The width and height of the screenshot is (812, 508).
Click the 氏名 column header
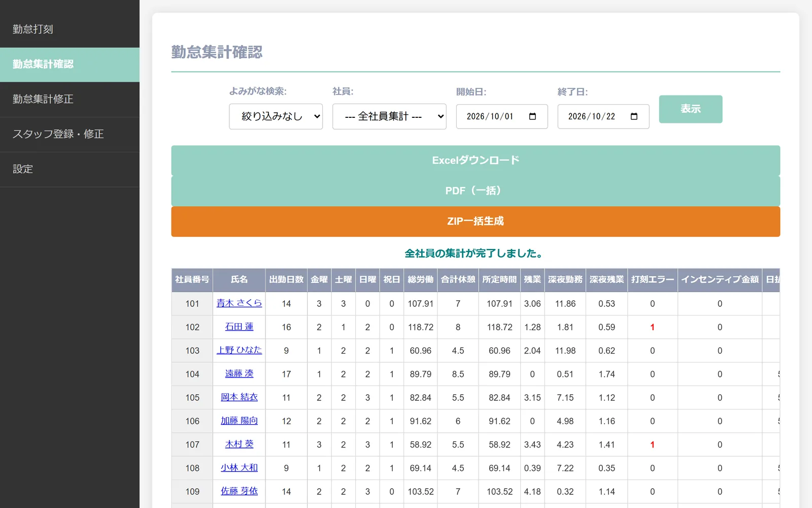[x=239, y=280]
